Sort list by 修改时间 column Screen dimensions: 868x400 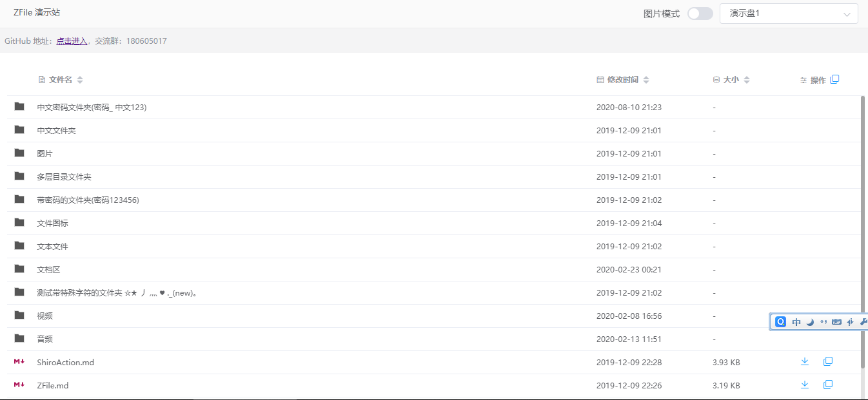click(622, 80)
